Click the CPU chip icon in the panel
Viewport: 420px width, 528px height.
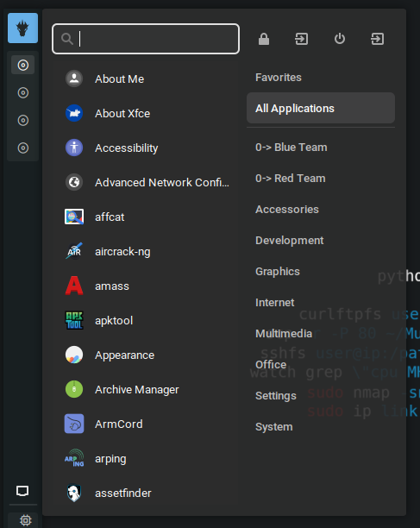pyautogui.click(x=26, y=520)
